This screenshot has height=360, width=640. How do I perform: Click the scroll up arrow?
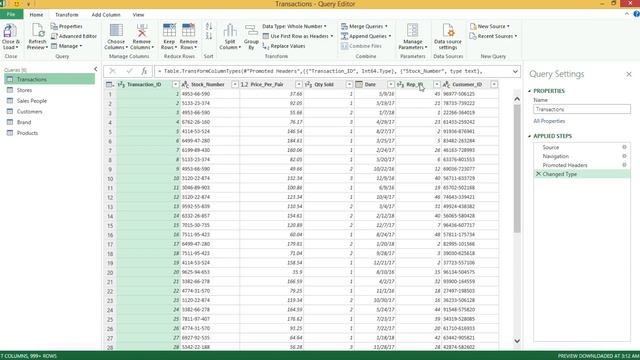point(517,99)
